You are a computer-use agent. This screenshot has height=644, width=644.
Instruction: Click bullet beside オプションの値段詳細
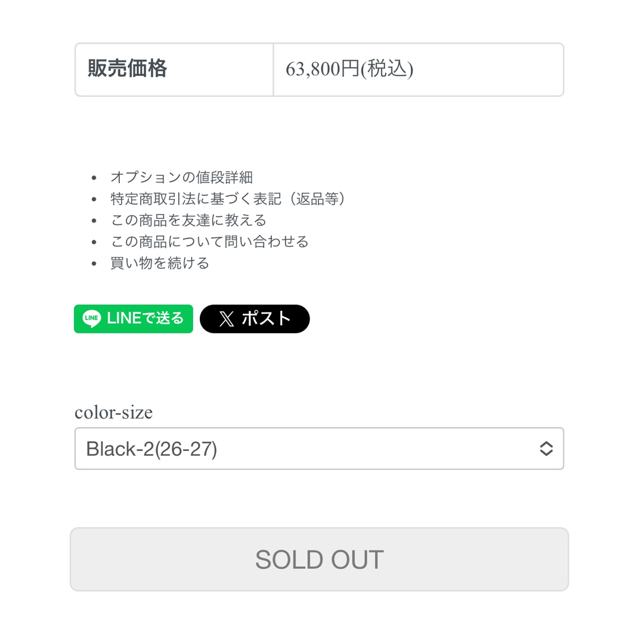pos(94,178)
